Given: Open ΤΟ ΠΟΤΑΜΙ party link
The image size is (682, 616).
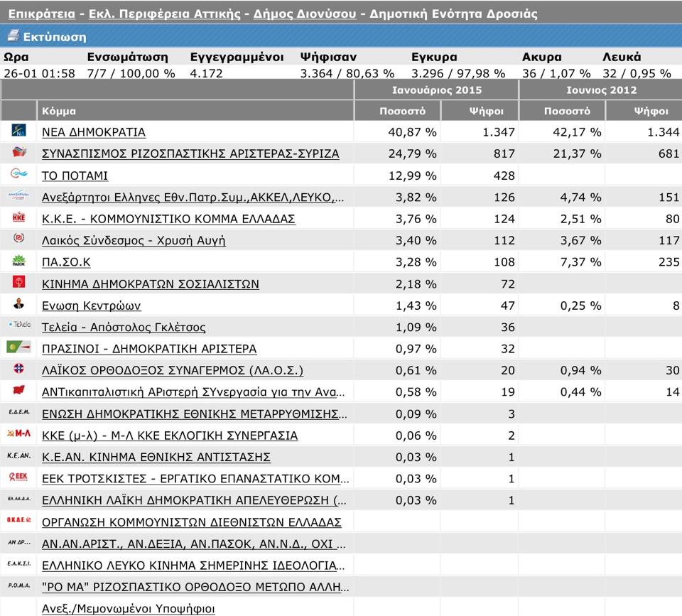Looking at the screenshot, I should pyautogui.click(x=75, y=175).
